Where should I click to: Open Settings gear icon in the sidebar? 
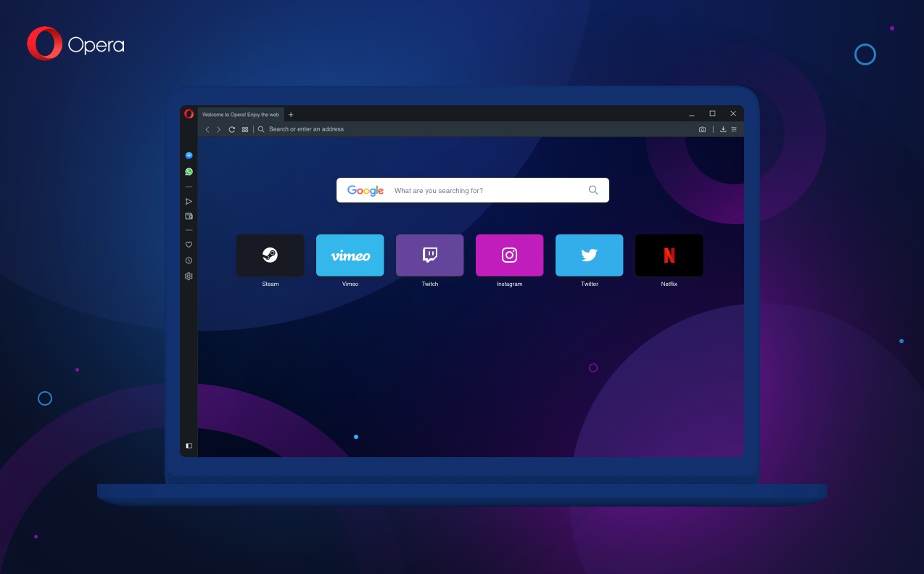tap(189, 276)
